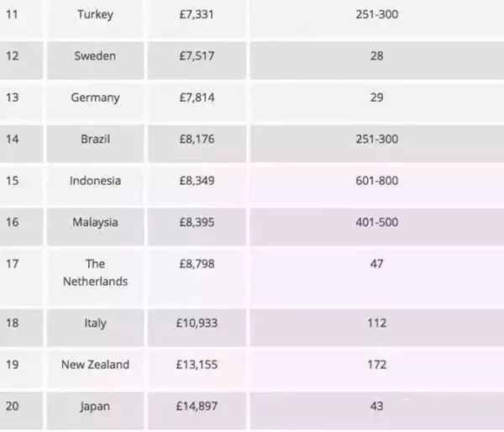Select the Brazil country cell
The width and height of the screenshot is (504, 432).
tap(95, 139)
